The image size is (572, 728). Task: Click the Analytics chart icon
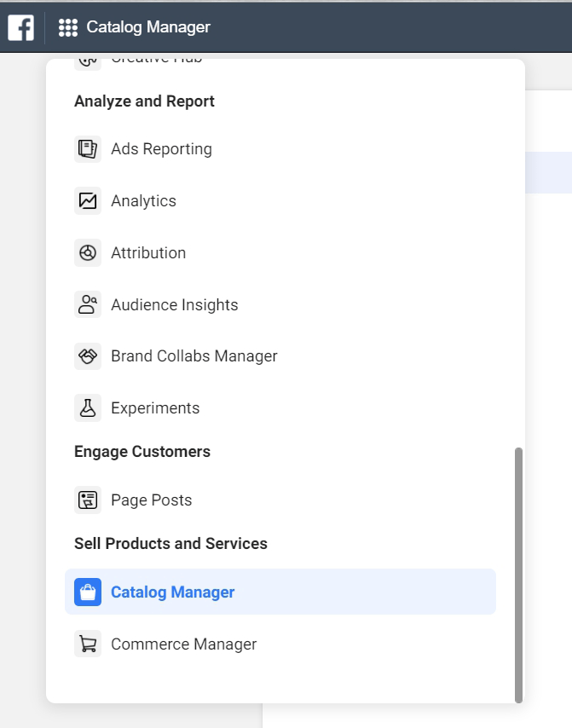88,201
